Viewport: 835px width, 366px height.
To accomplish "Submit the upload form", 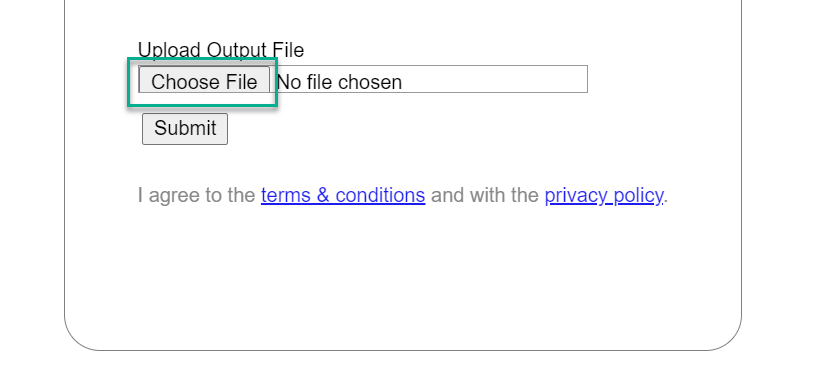I will click(185, 128).
